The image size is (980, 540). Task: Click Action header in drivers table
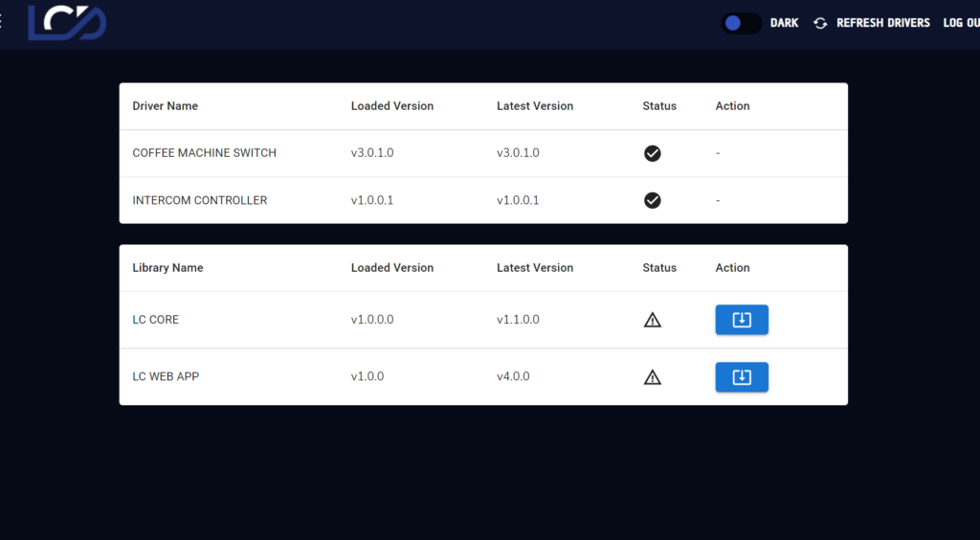pyautogui.click(x=732, y=106)
